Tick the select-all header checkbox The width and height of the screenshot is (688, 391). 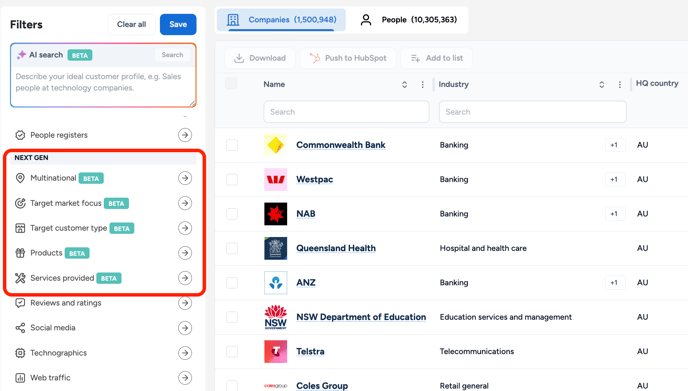coord(231,84)
